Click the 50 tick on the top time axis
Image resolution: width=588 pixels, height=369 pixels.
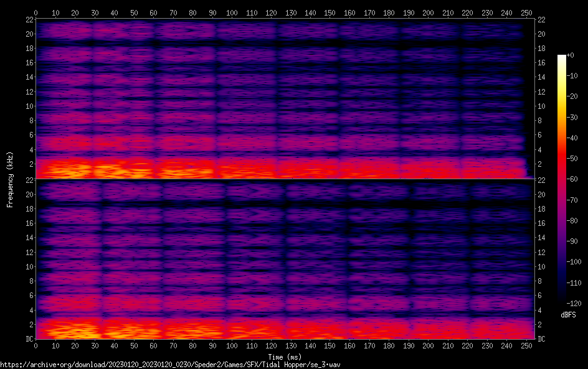pyautogui.click(x=134, y=13)
